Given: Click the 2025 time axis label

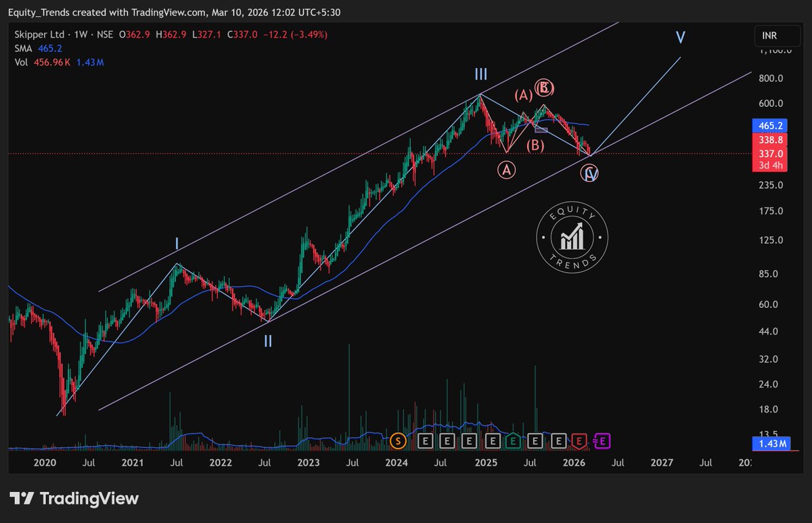Looking at the screenshot, I should coord(485,463).
